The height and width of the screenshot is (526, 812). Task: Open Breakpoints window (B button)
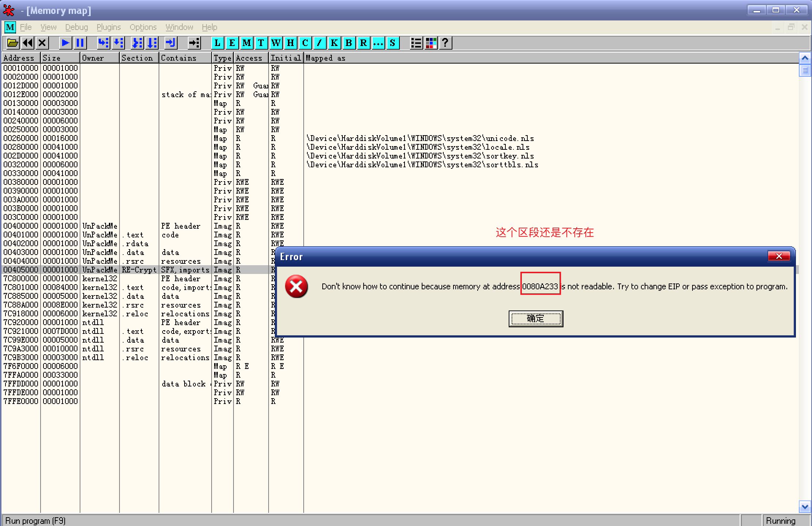point(349,43)
